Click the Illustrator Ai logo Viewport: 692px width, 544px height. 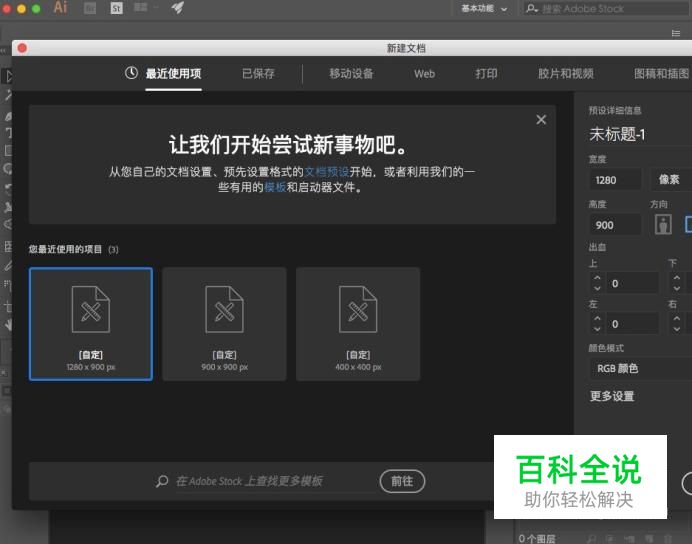[60, 8]
